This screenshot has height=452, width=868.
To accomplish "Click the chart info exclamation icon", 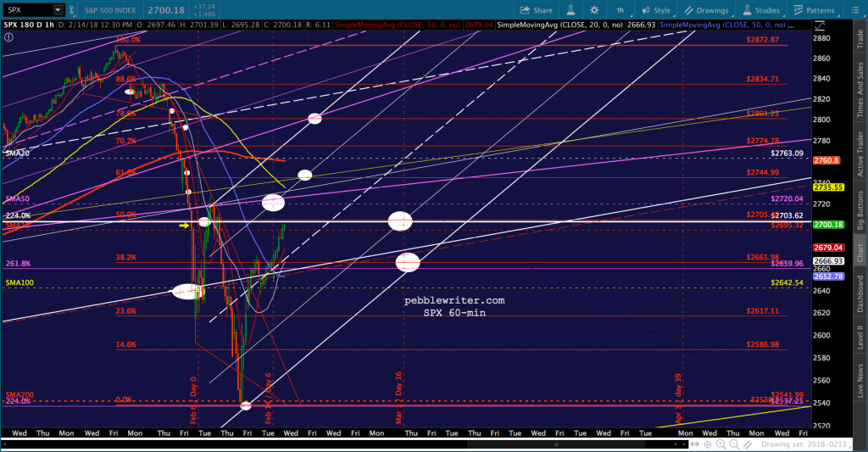I will pyautogui.click(x=8, y=37).
